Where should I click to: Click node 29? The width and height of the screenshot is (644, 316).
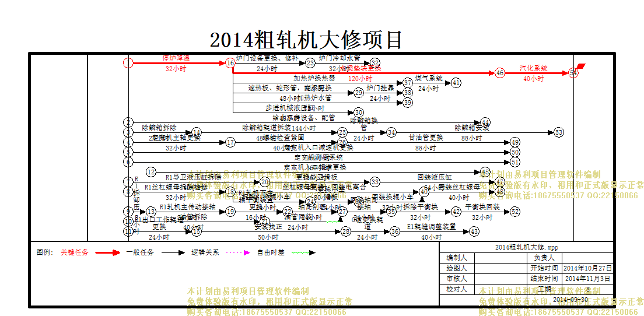(x=359, y=93)
